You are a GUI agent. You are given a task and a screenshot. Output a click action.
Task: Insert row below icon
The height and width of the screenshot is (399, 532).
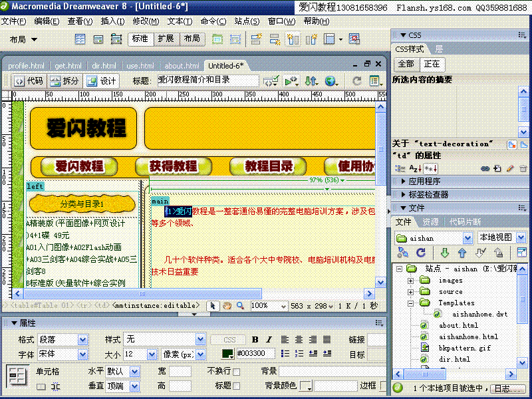click(275, 39)
